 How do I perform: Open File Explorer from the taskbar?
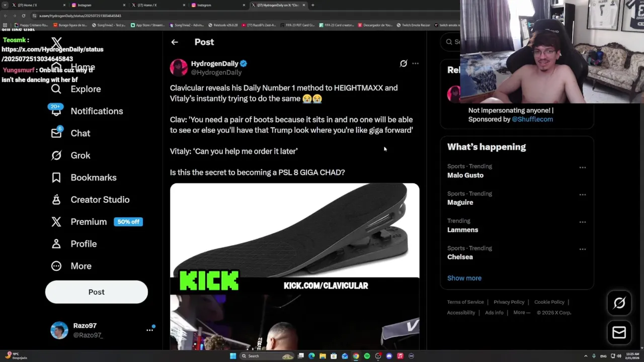(323, 356)
